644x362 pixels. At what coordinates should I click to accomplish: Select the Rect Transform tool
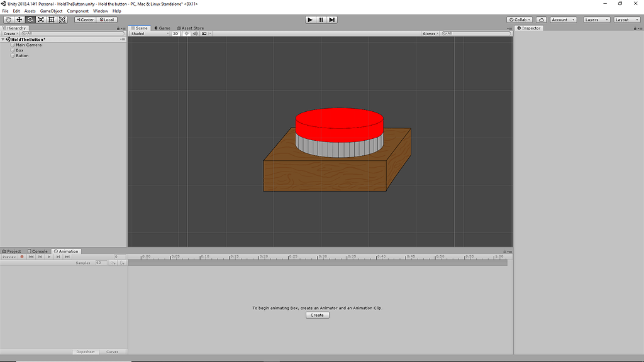coord(51,19)
